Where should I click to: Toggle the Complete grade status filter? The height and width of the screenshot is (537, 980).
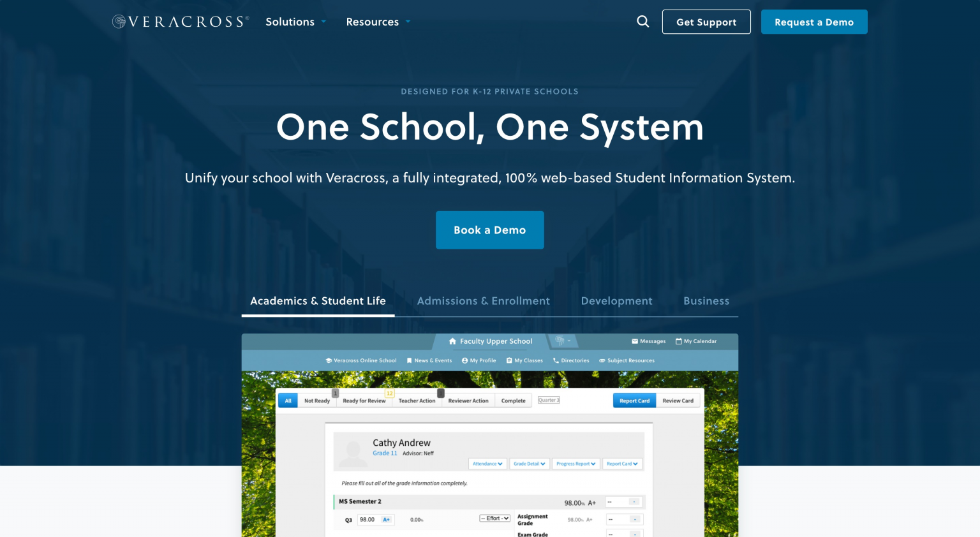[x=513, y=400]
